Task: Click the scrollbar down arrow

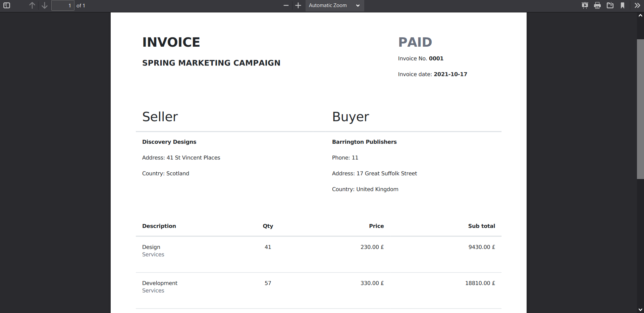Action: pos(640,310)
